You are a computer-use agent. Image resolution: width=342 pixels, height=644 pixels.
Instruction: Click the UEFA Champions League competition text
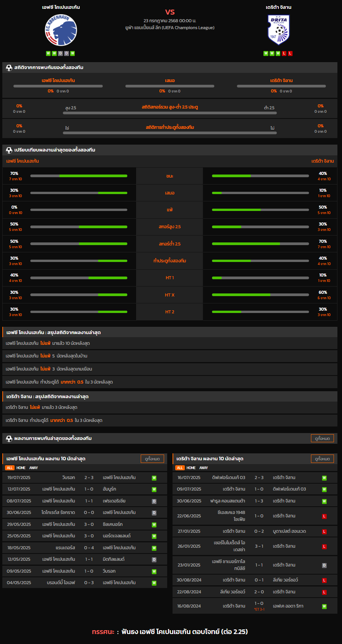point(170,28)
